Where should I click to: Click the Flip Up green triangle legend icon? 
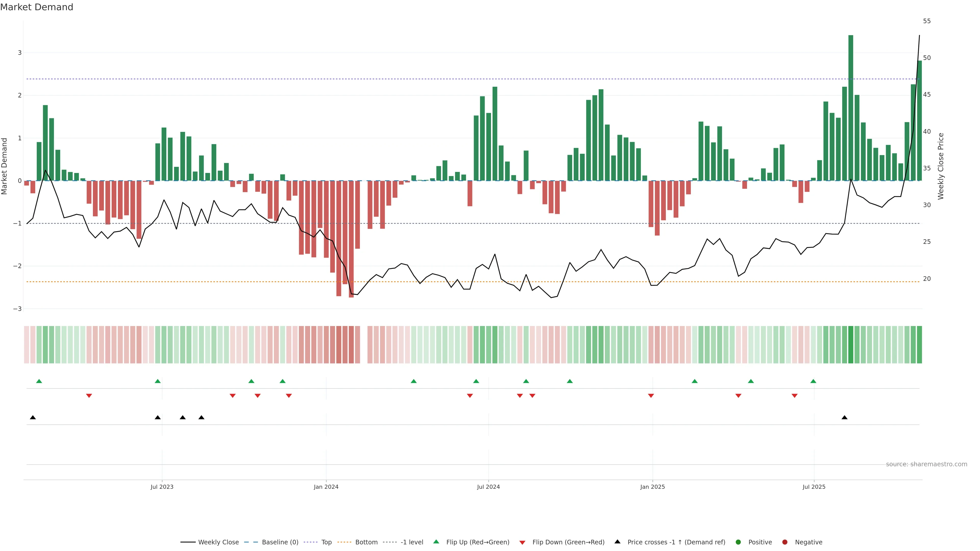(x=436, y=542)
